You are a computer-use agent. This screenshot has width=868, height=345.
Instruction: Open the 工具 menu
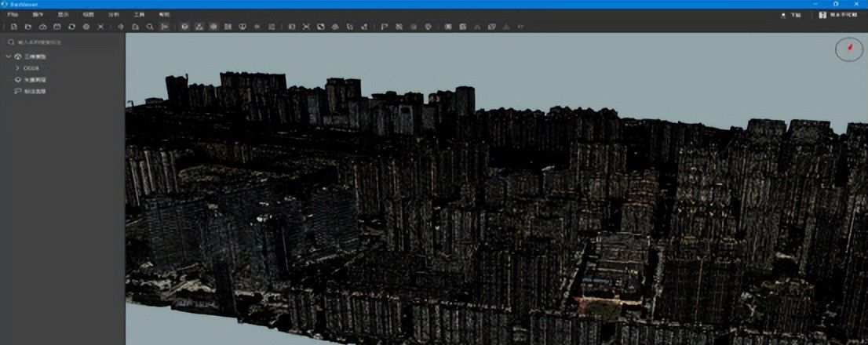pos(139,15)
